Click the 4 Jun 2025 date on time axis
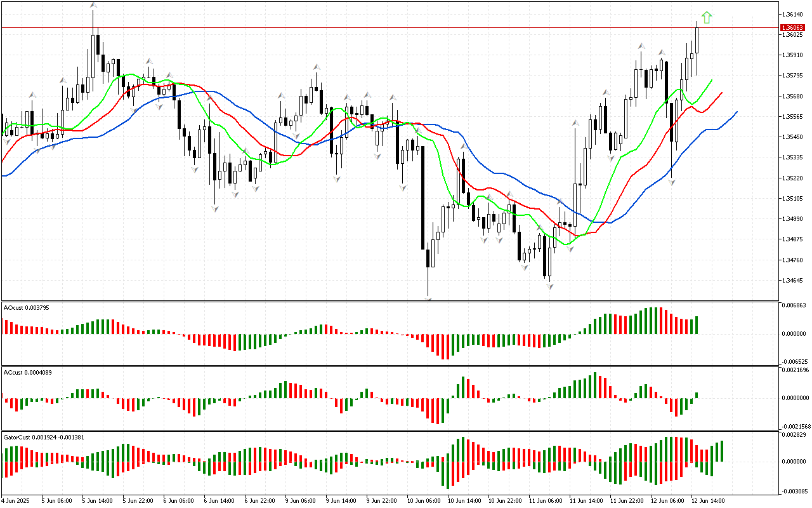 coord(15,501)
